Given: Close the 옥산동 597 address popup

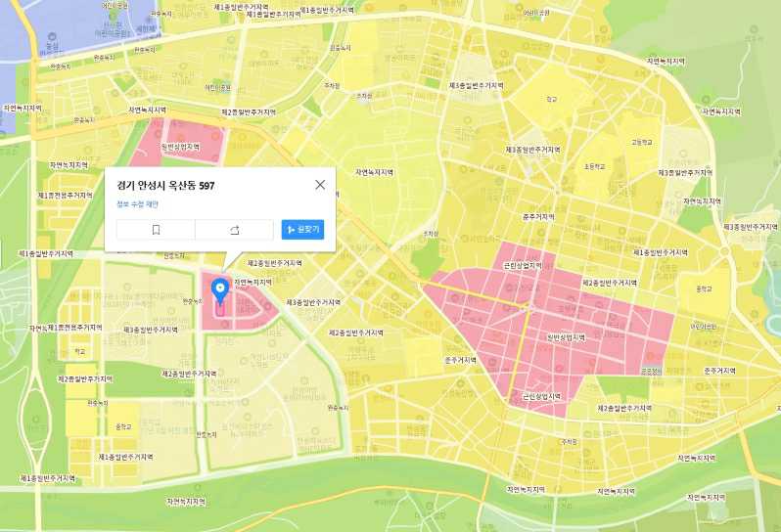Looking at the screenshot, I should click(x=320, y=185).
